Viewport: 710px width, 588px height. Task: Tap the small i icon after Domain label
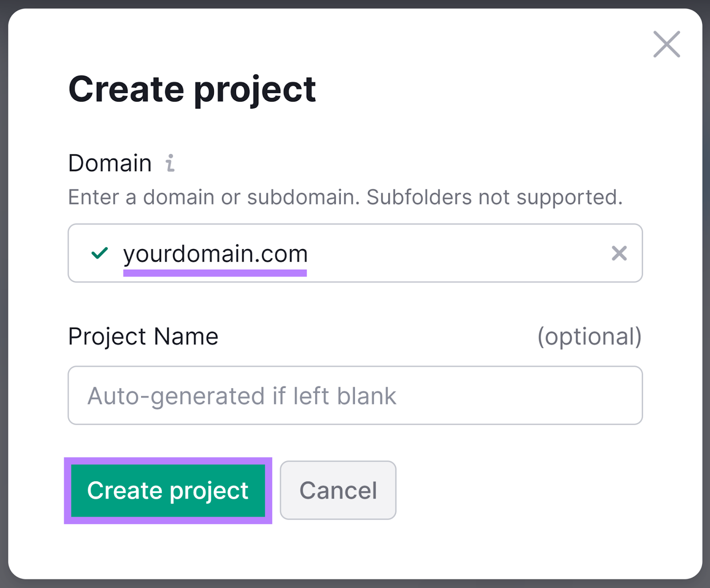click(x=170, y=163)
